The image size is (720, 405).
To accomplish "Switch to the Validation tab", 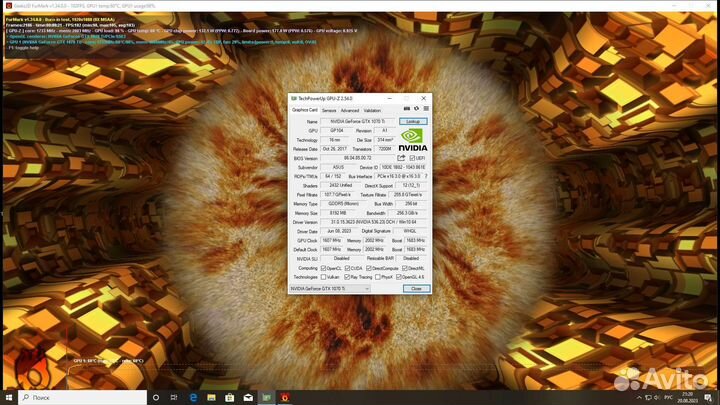I will click(372, 111).
